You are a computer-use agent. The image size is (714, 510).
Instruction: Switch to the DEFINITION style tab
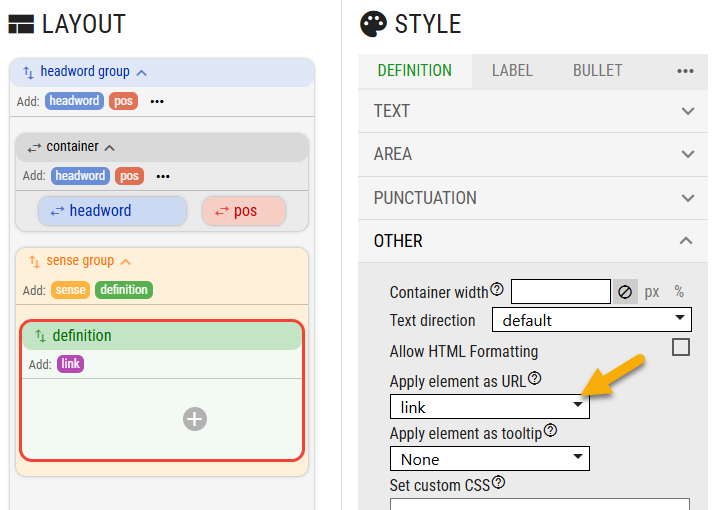tap(415, 71)
